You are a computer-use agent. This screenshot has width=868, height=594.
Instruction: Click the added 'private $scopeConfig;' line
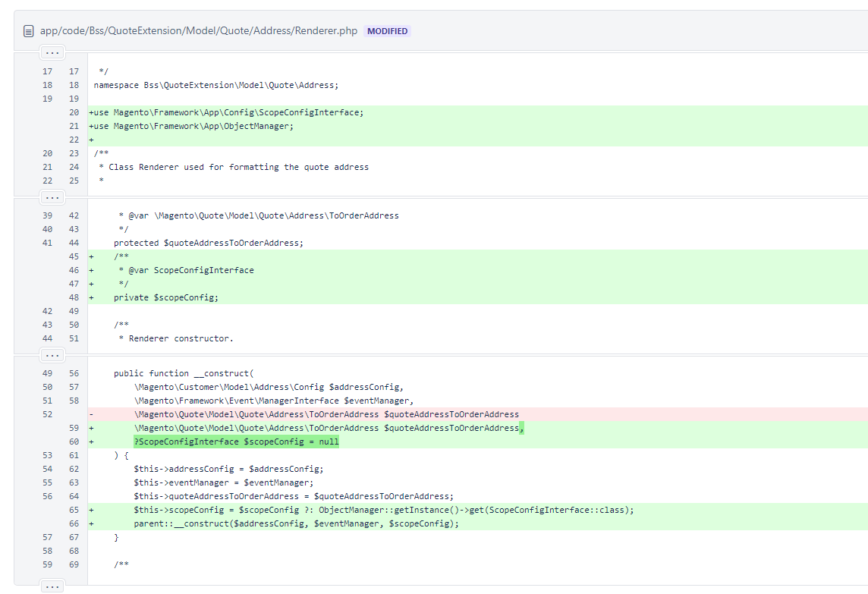point(166,297)
